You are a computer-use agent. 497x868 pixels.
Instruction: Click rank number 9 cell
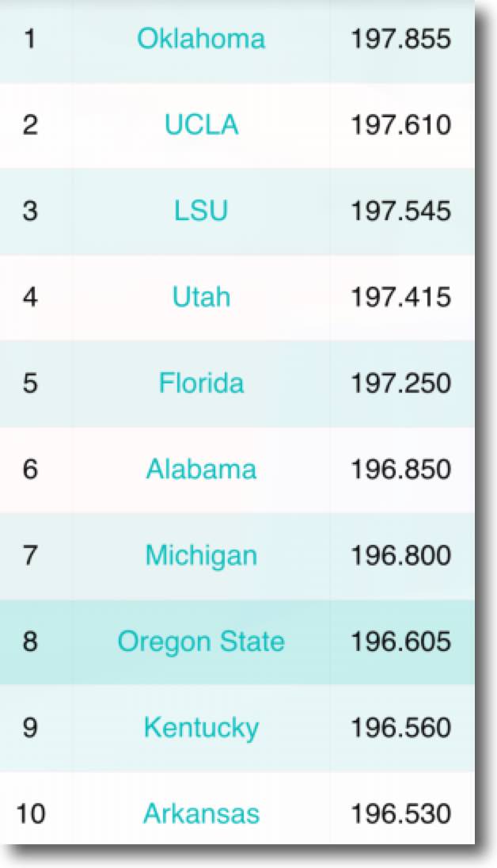(30, 728)
